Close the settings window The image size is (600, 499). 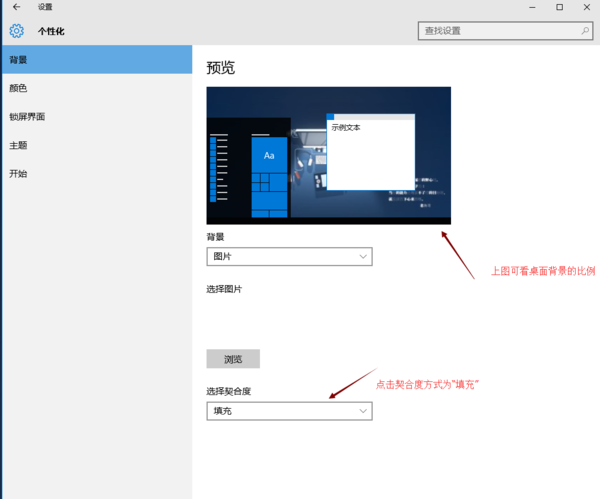click(x=587, y=7)
